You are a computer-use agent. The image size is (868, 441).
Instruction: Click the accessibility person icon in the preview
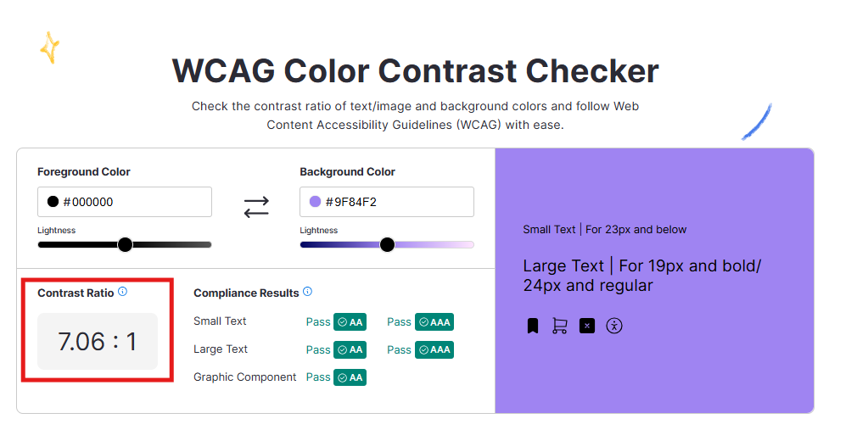point(614,326)
